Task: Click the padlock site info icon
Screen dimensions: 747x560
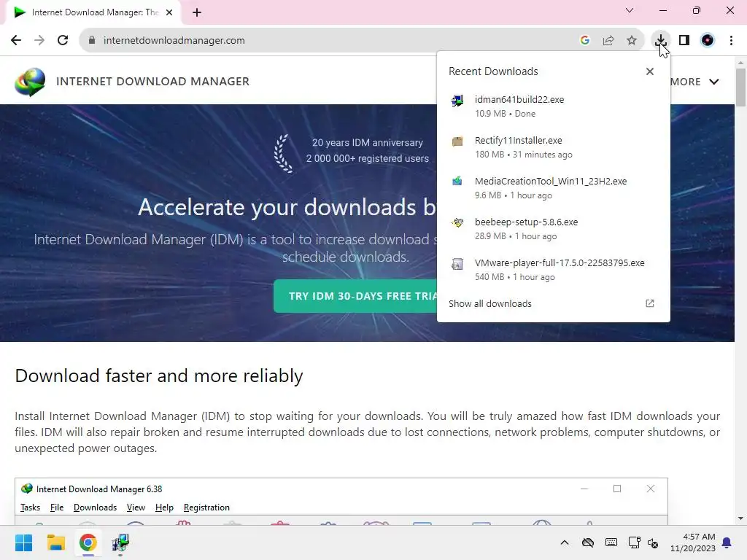Action: 92,41
